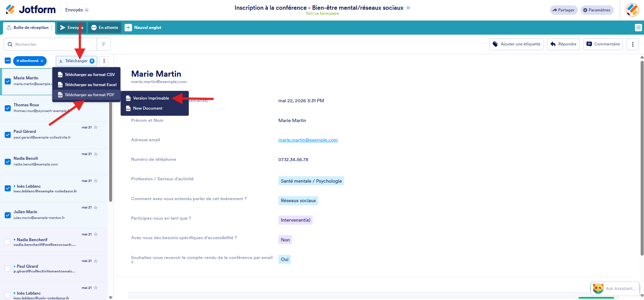Star the Nadia Bencherif submission
The width and height of the screenshot is (644, 300).
(x=96, y=234)
